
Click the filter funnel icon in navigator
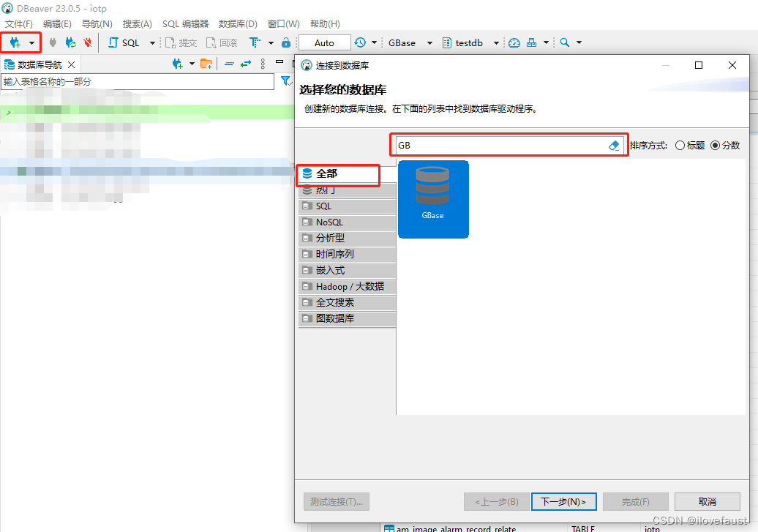pos(286,81)
